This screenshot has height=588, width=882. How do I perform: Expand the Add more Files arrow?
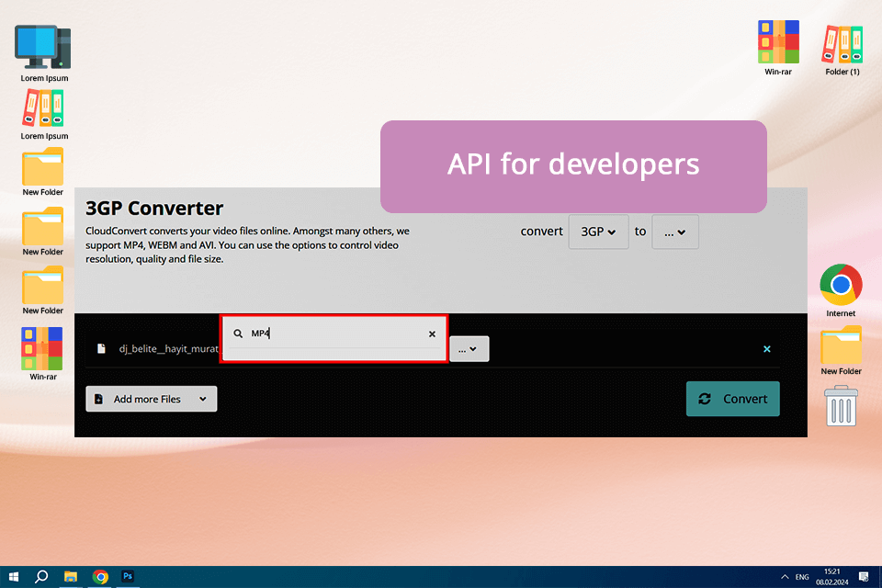(x=203, y=399)
